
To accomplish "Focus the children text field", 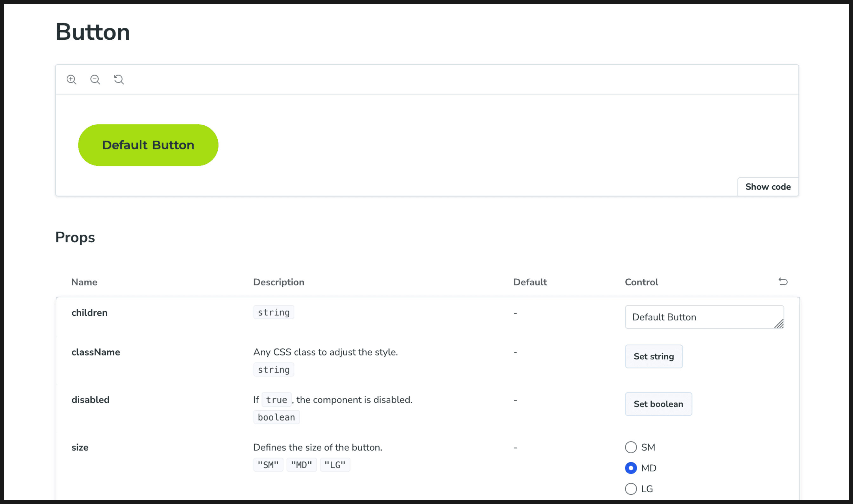I will (x=704, y=317).
